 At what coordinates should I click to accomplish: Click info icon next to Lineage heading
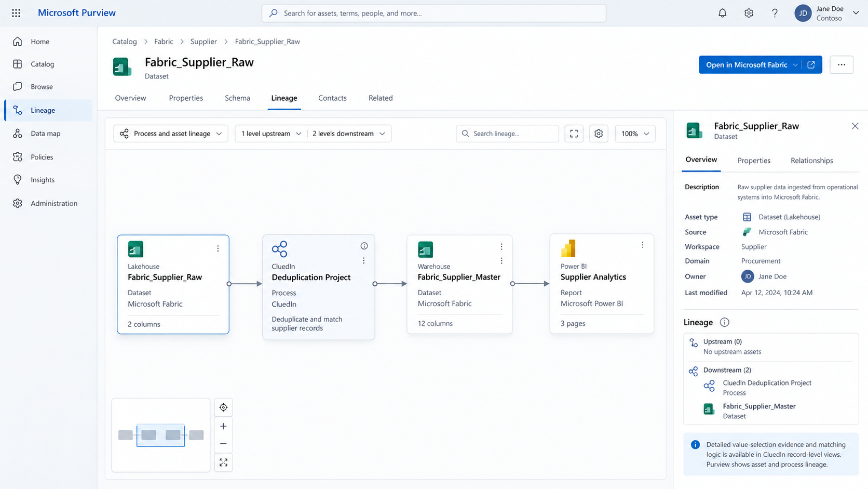724,322
